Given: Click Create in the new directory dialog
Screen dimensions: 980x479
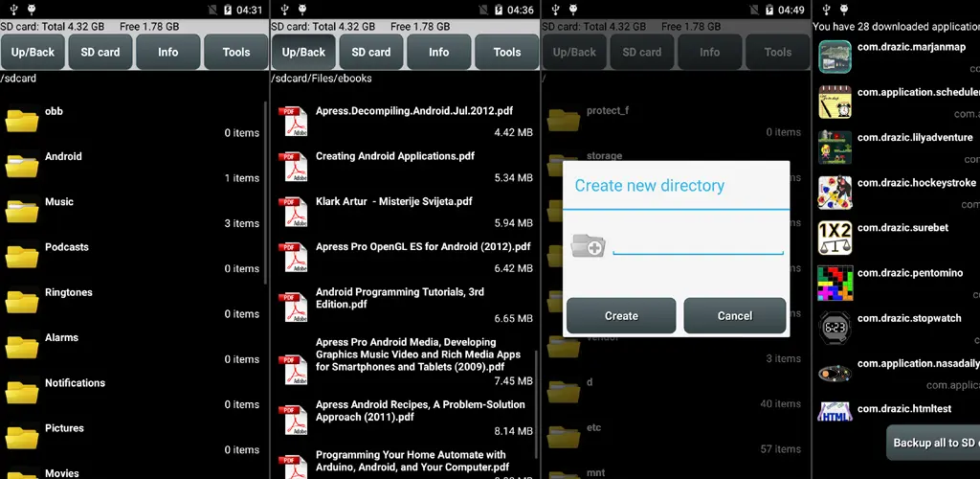Looking at the screenshot, I should point(621,316).
